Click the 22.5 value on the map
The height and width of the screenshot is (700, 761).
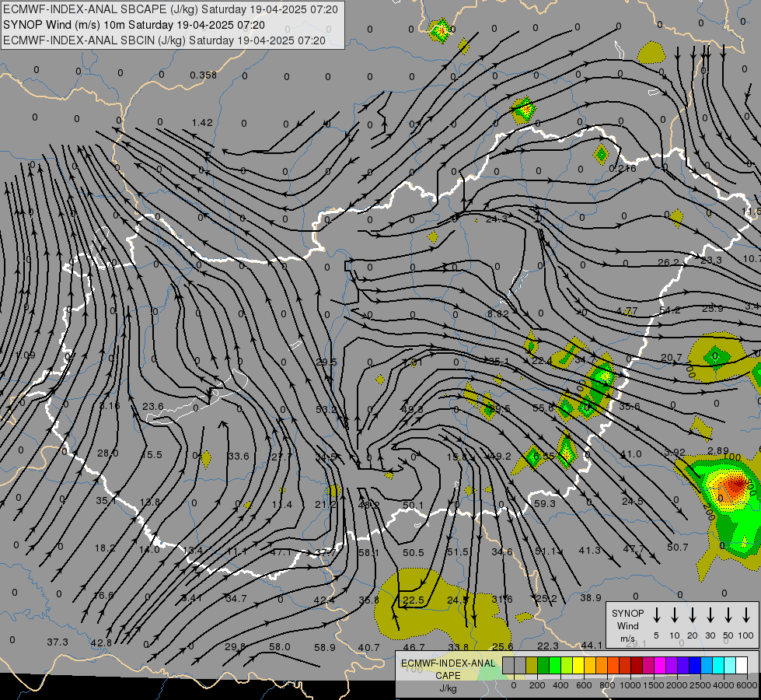pyautogui.click(x=414, y=600)
